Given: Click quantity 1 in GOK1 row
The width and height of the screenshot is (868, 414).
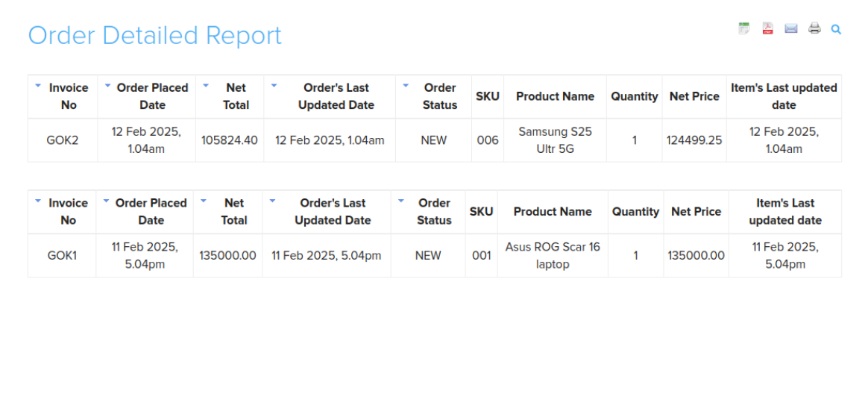Looking at the screenshot, I should (x=635, y=255).
